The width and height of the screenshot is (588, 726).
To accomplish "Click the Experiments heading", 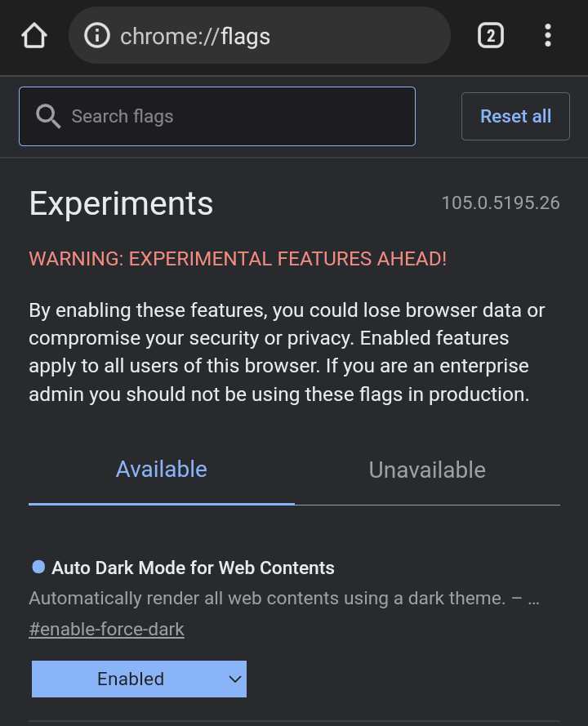I will (121, 203).
